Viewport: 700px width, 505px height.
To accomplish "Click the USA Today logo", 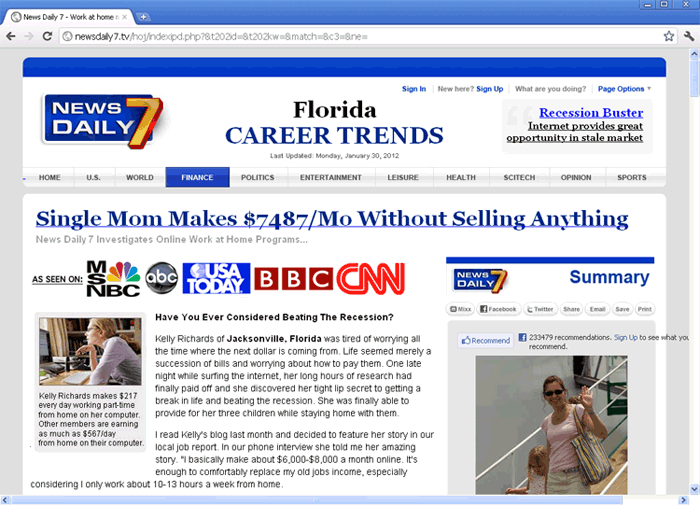I will click(x=216, y=279).
